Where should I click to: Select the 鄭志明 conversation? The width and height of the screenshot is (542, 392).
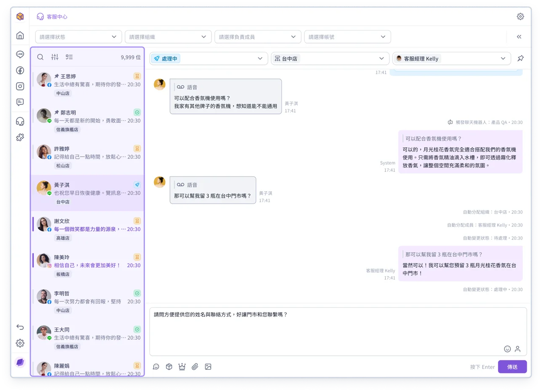pos(87,121)
